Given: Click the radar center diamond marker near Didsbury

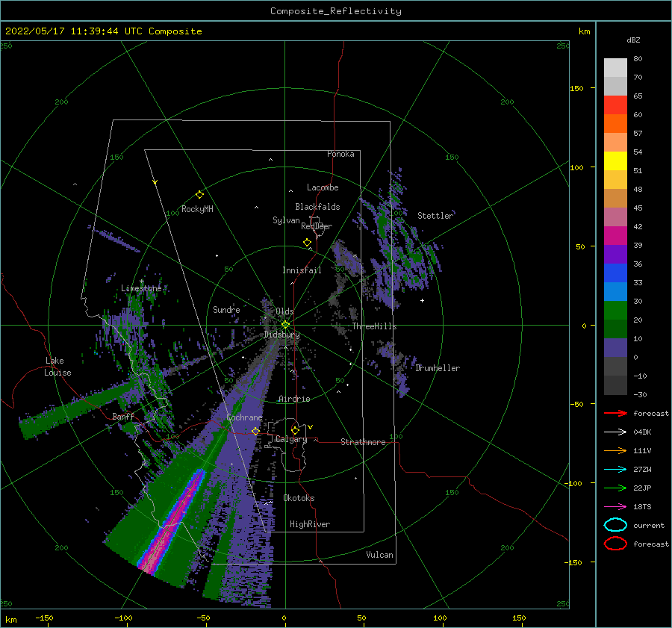Looking at the screenshot, I should pyautogui.click(x=285, y=325).
